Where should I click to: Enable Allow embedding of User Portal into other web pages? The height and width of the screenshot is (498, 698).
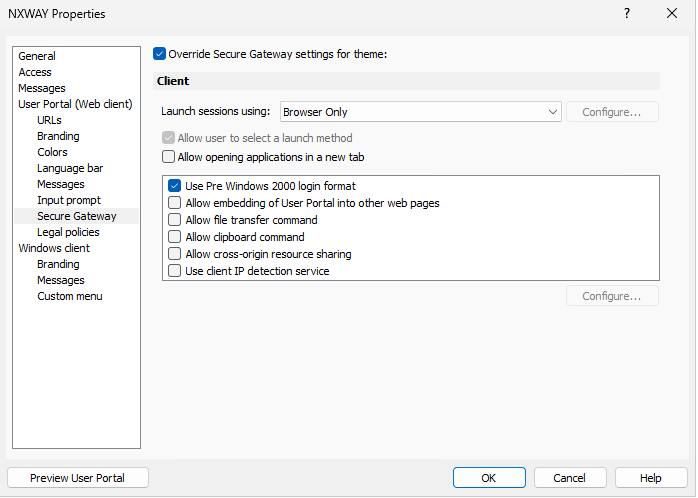click(x=174, y=203)
